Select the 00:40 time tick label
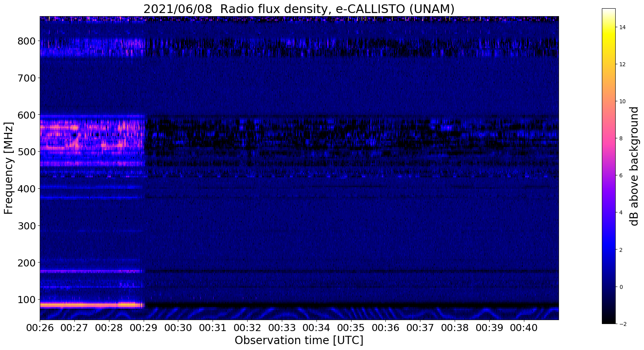This screenshot has height=350, width=644. (524, 328)
